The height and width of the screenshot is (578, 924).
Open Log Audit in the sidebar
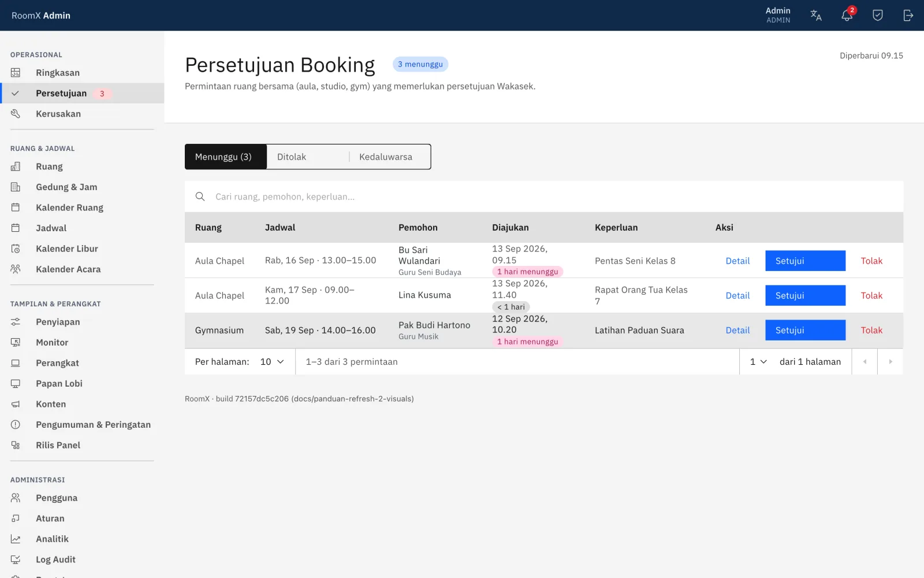(83, 560)
